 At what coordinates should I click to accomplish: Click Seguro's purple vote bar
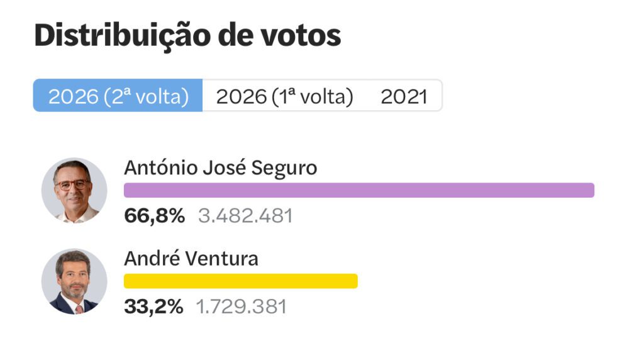(358, 190)
